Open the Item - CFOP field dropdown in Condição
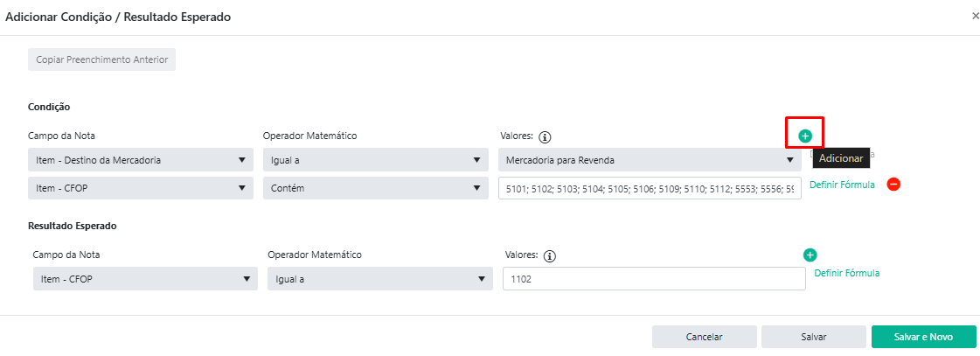 136,188
